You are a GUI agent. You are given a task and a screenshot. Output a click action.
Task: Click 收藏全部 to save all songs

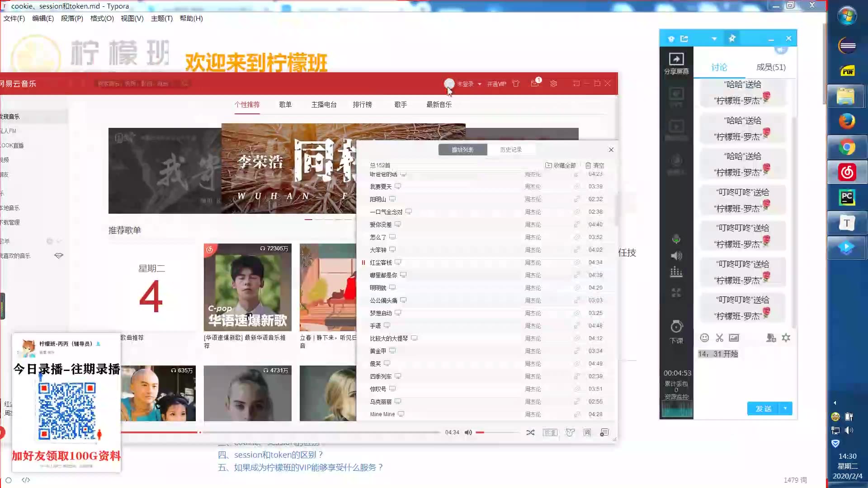(561, 165)
